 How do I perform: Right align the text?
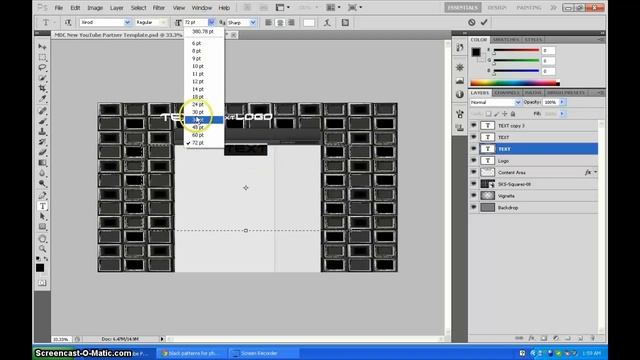[291, 22]
